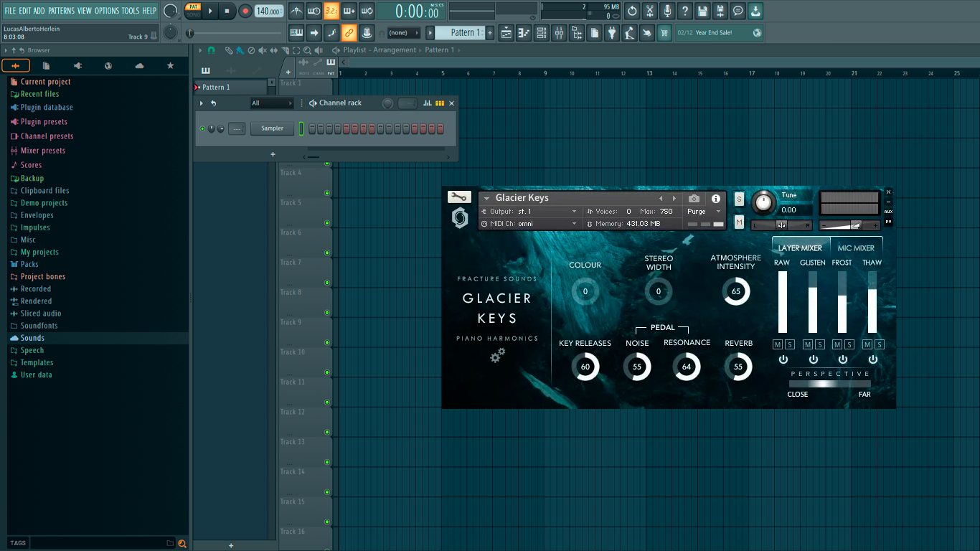Viewport: 980px width, 551px height.
Task: Add a channel with the rack plus button
Action: (273, 154)
